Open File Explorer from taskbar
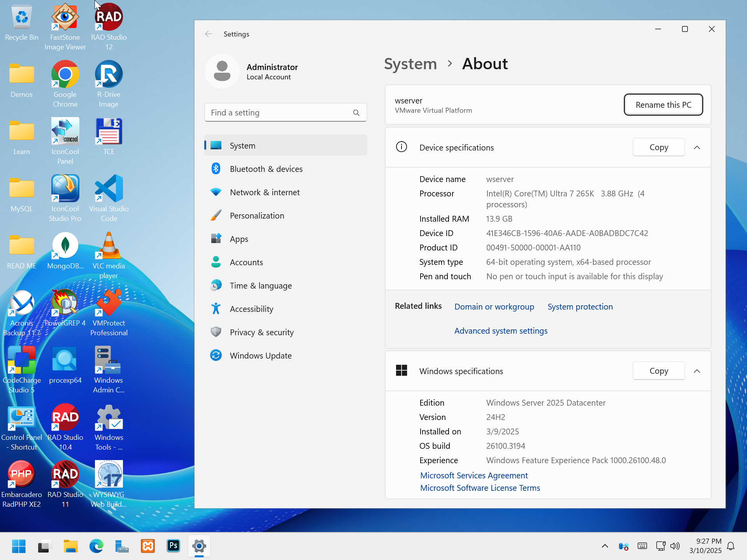747x560 pixels. [70, 546]
